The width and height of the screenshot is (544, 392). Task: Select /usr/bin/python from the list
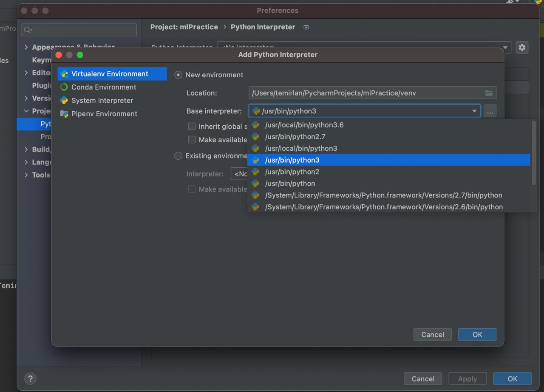(389, 183)
